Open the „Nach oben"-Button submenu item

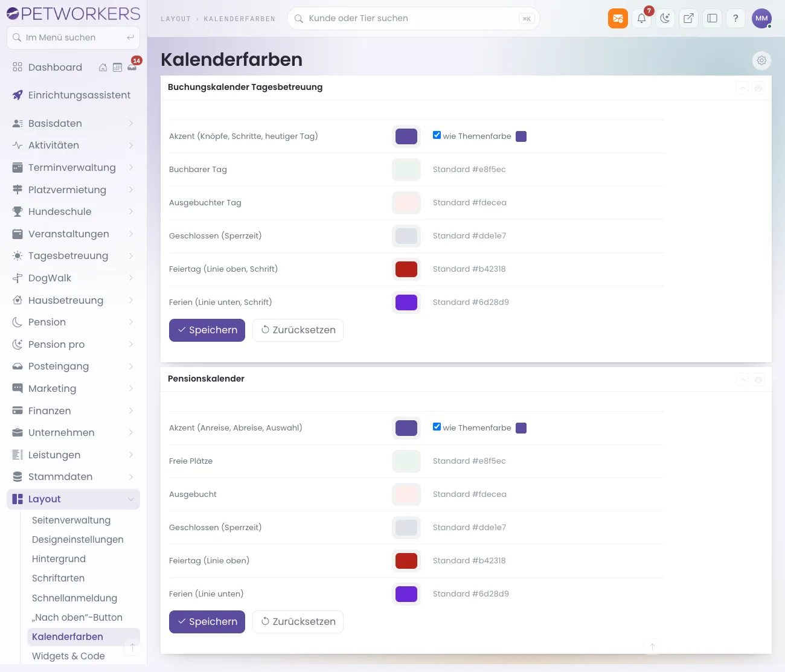[77, 618]
